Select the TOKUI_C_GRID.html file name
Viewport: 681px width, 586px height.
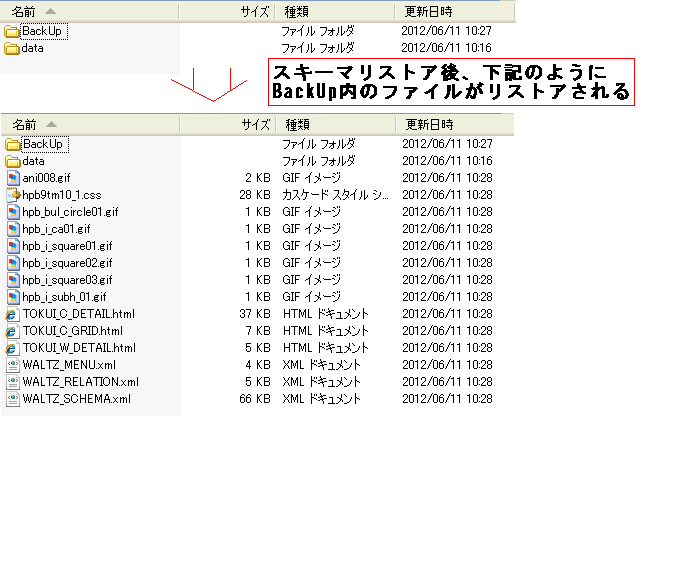tap(72, 331)
